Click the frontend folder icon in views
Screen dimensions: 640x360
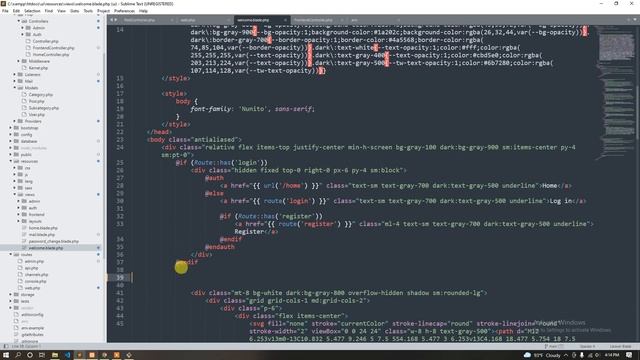coord(24,214)
